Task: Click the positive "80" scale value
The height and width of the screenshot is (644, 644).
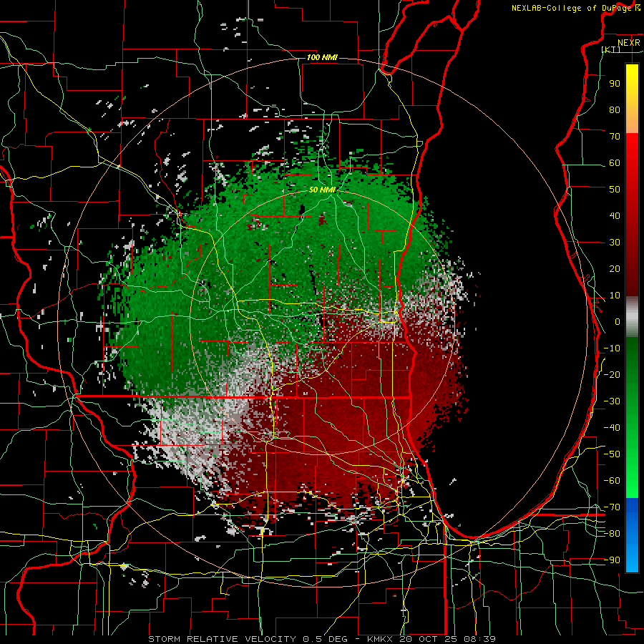Action: coord(615,109)
